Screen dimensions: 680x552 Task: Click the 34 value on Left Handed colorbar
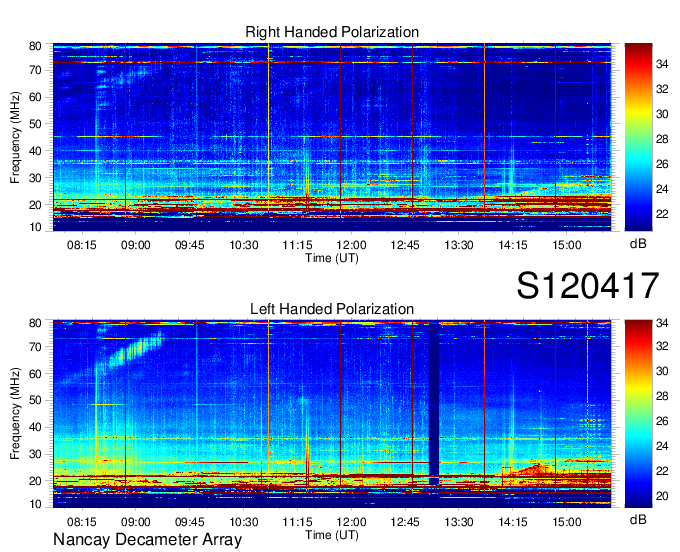coord(662,323)
